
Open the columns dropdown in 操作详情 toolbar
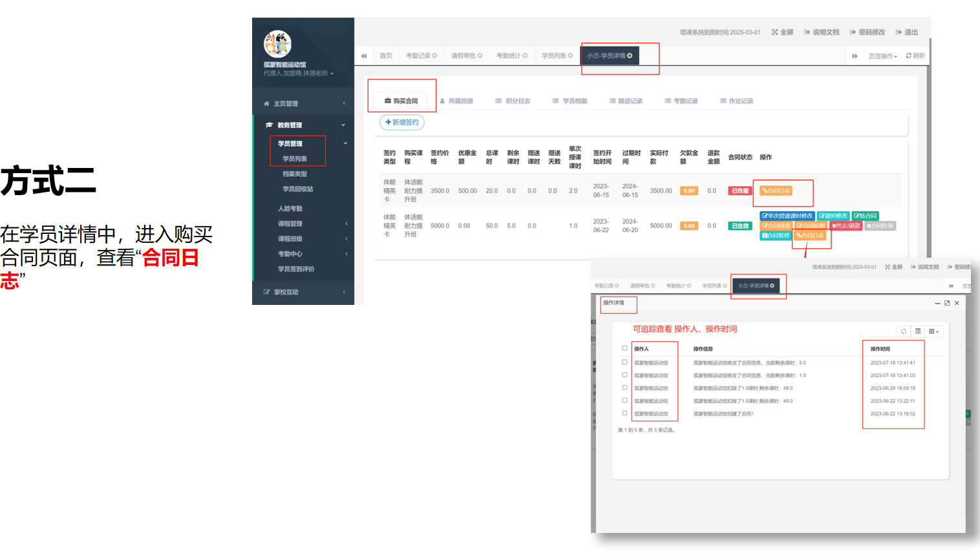point(933,331)
